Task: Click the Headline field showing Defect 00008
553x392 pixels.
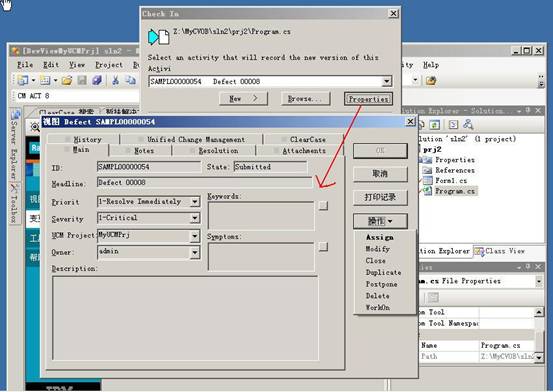Action: [205, 183]
